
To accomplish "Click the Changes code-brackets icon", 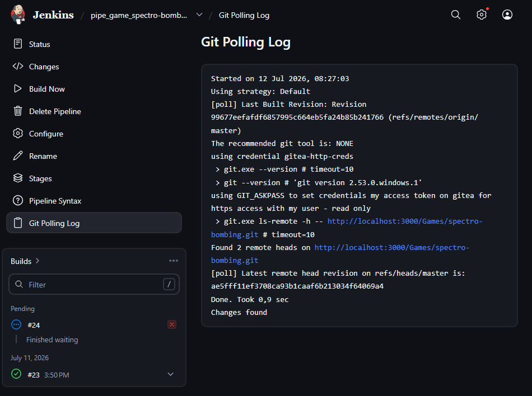I will (18, 67).
